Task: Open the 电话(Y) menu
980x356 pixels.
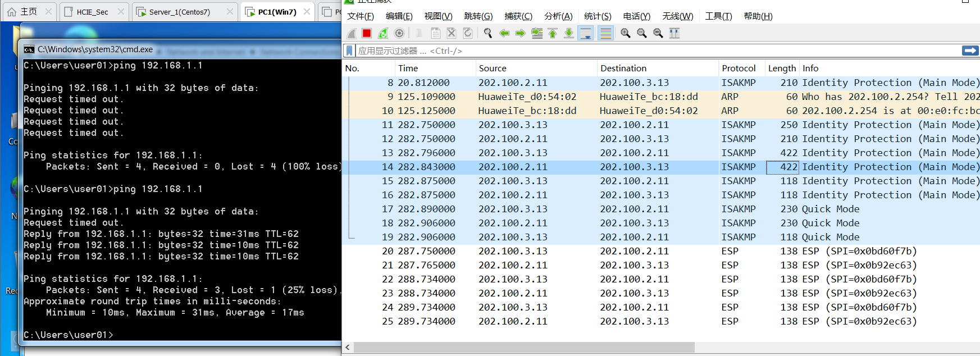Action: tap(637, 16)
